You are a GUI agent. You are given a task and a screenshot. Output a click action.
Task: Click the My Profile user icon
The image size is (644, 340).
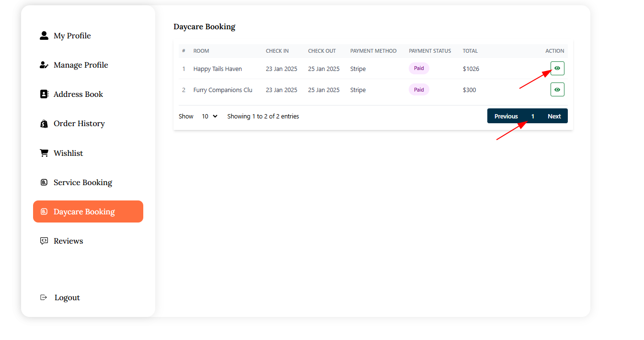click(44, 35)
